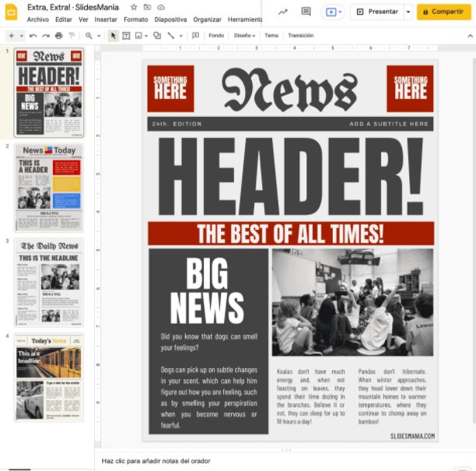Add a comment with toolbar icon
The width and height of the screenshot is (476, 471).
(195, 36)
